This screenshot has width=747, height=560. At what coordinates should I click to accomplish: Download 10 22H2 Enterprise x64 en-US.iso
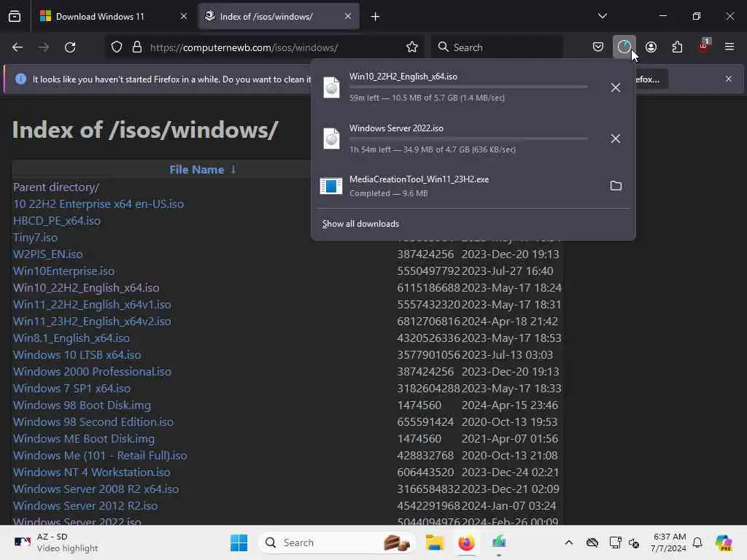click(98, 204)
